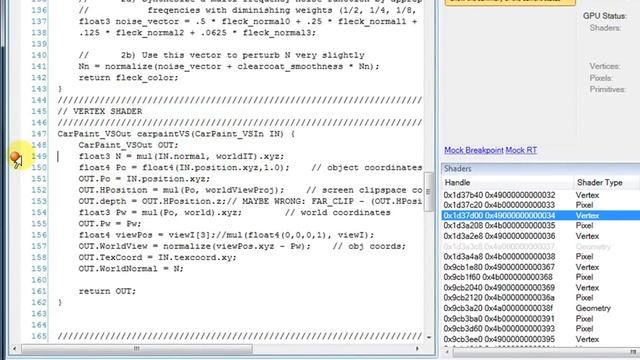Click the breakpoint marker on line 149
Screen dimensions: 640x360
(15, 157)
